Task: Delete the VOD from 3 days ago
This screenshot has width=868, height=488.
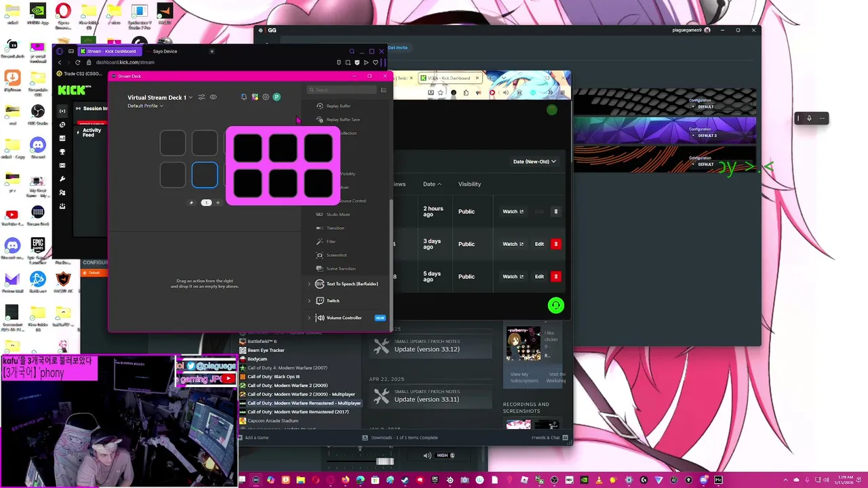Action: click(x=555, y=244)
